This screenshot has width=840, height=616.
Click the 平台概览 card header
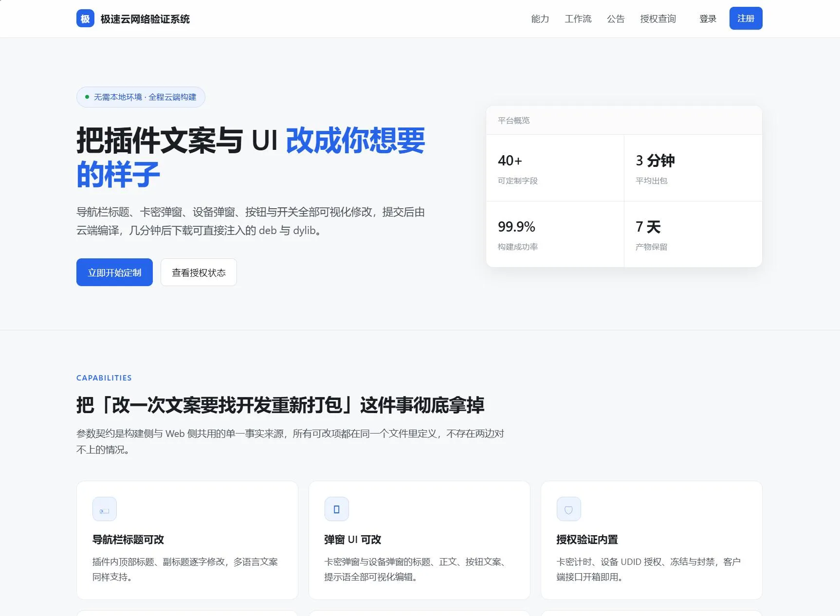click(x=624, y=120)
